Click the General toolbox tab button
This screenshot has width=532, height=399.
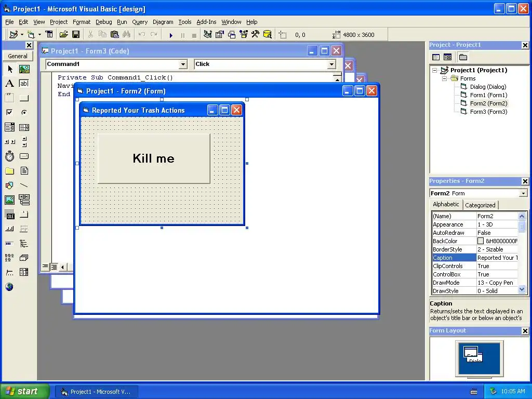pos(18,56)
